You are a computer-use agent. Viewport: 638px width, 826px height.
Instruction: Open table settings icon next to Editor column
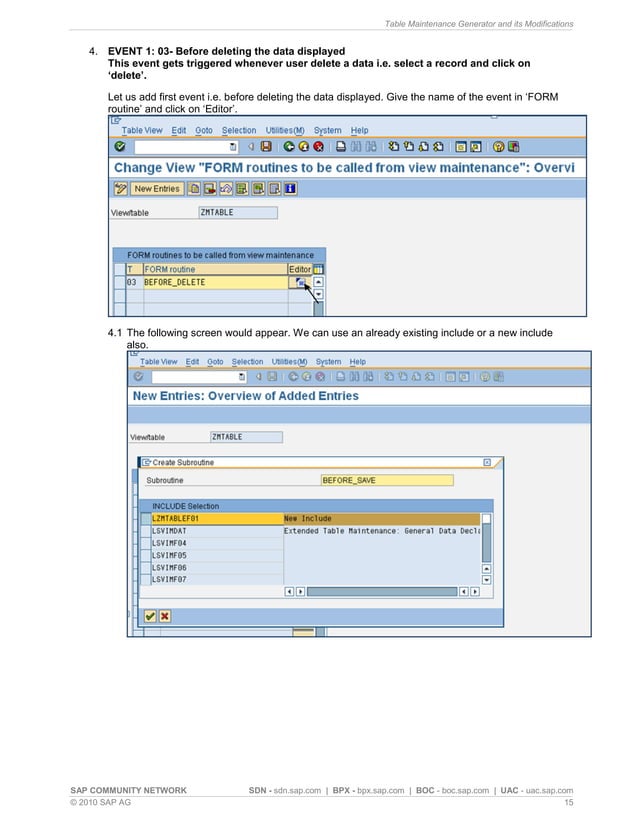click(318, 269)
